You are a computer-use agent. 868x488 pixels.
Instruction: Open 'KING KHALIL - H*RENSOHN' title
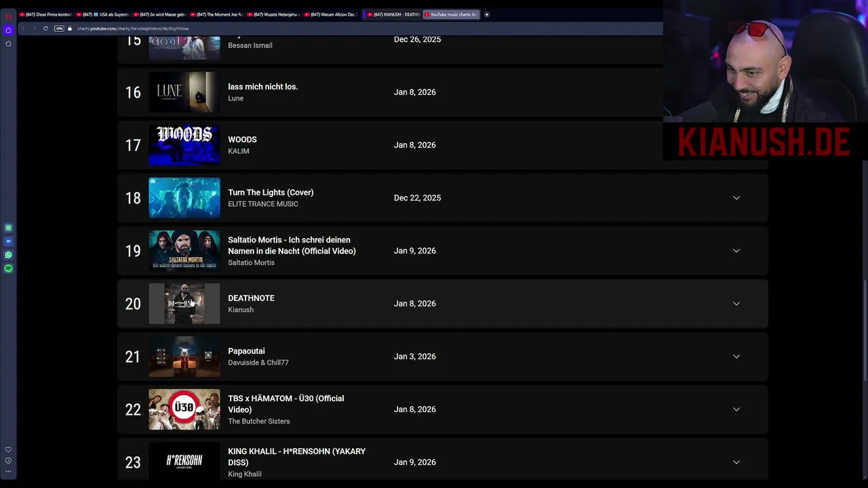click(x=297, y=457)
